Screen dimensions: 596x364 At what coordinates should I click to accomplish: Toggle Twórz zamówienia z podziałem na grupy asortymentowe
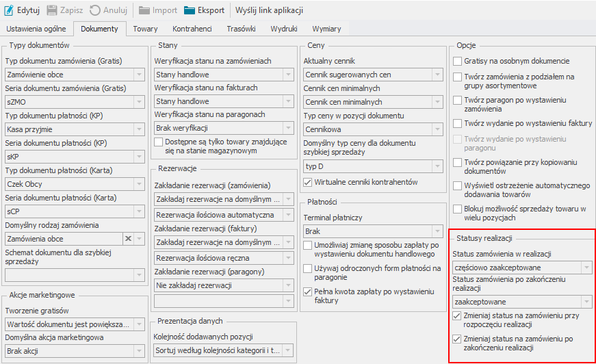coord(457,77)
